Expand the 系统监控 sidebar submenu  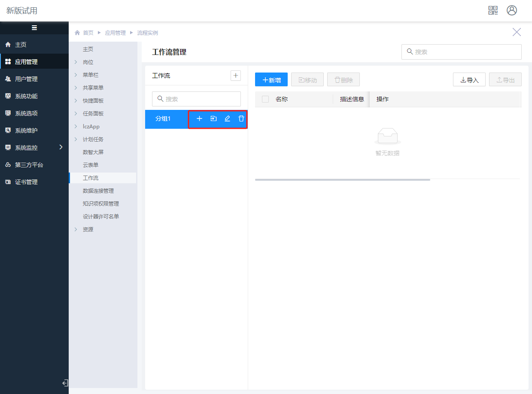pyautogui.click(x=61, y=147)
